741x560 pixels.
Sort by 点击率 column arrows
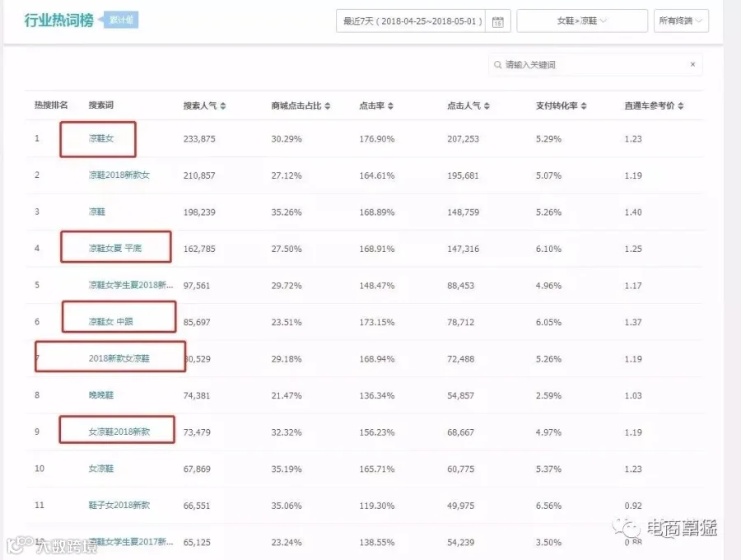(390, 106)
